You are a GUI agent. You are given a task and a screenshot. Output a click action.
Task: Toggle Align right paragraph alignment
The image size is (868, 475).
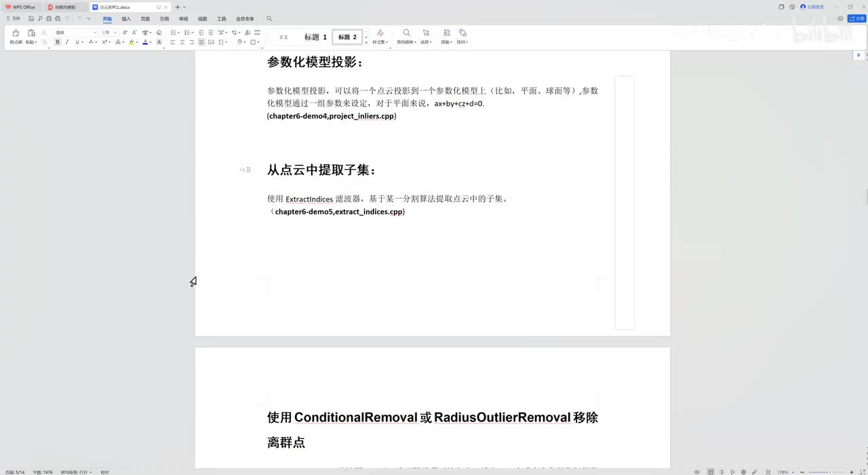pyautogui.click(x=192, y=42)
